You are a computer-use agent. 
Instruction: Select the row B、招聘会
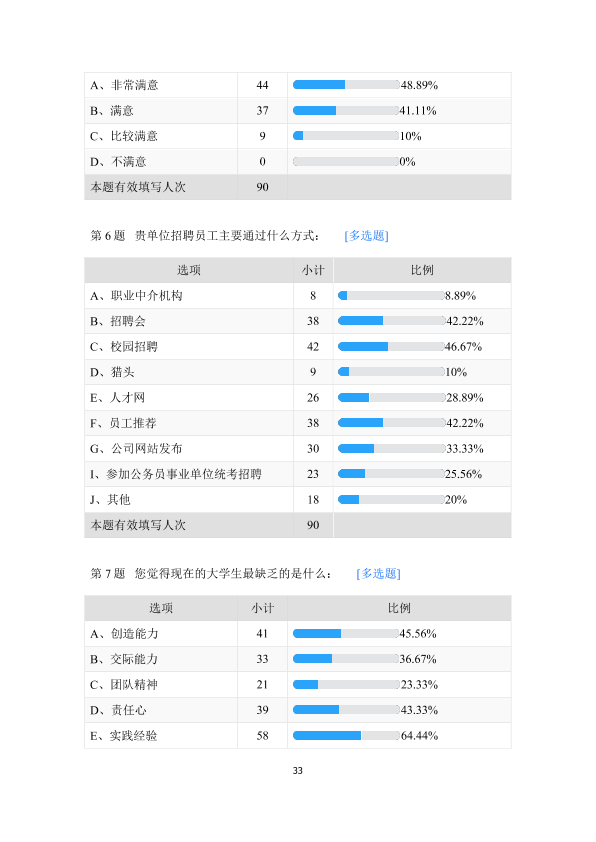[297, 321]
